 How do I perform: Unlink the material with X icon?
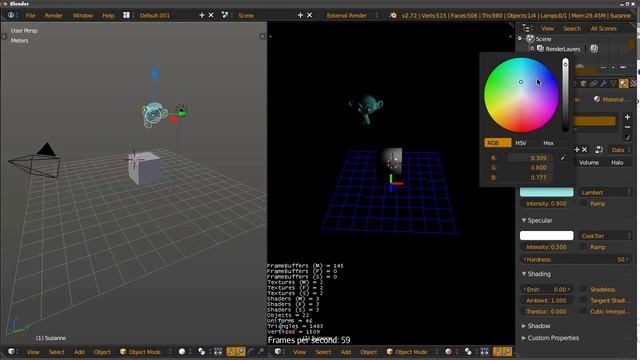[x=584, y=150]
